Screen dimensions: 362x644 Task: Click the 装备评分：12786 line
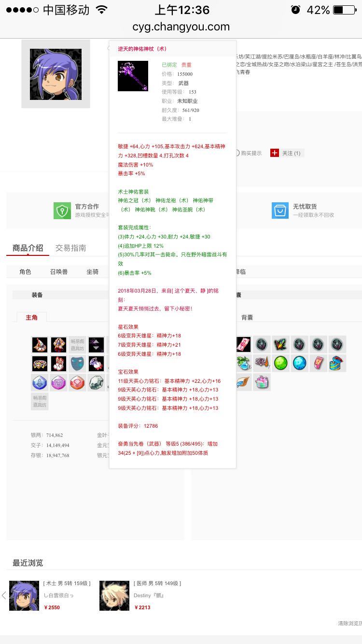tap(138, 426)
